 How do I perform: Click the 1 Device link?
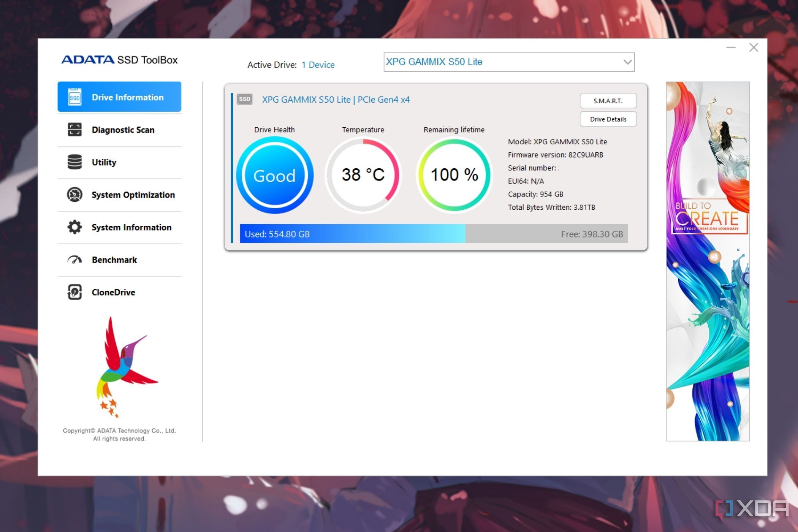[318, 65]
